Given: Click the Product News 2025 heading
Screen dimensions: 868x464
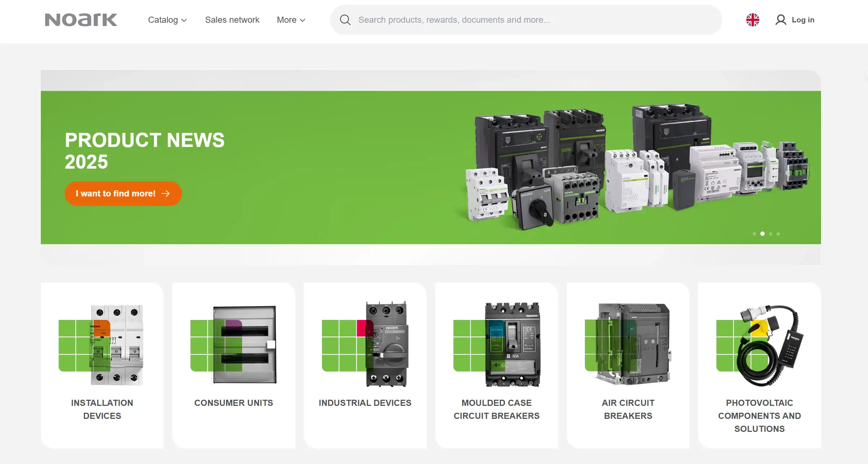Looking at the screenshot, I should [x=144, y=151].
